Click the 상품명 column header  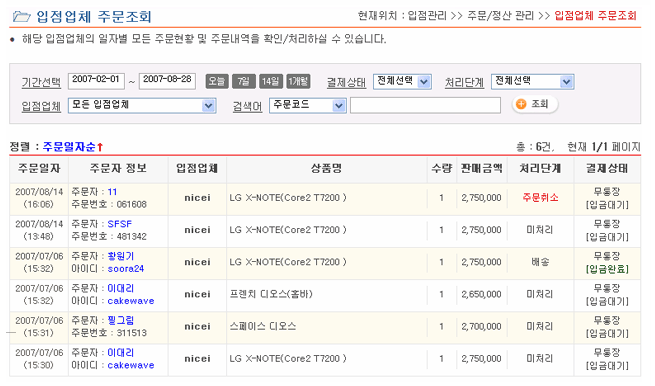(x=326, y=169)
